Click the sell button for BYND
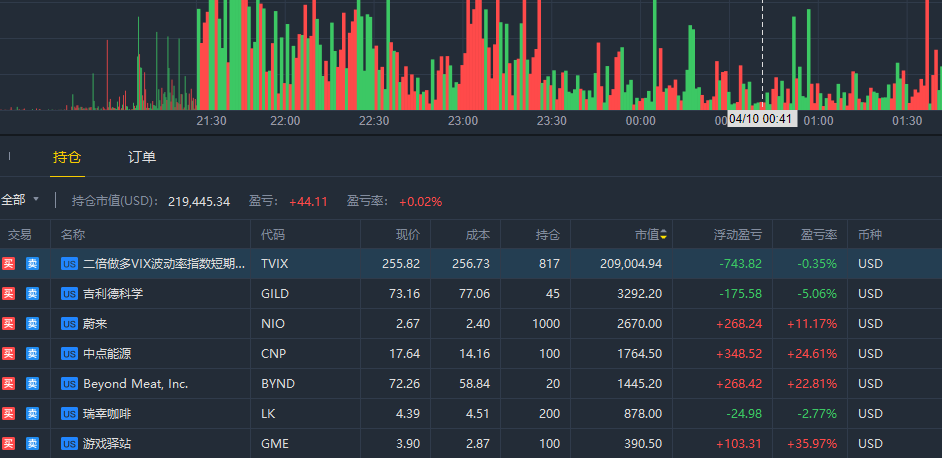Image resolution: width=942 pixels, height=458 pixels. [x=32, y=384]
